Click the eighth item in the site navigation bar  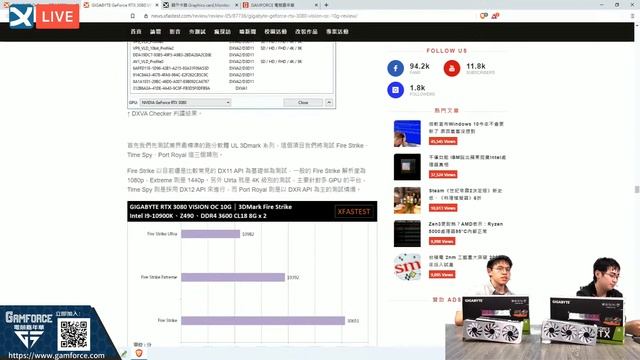click(307, 31)
